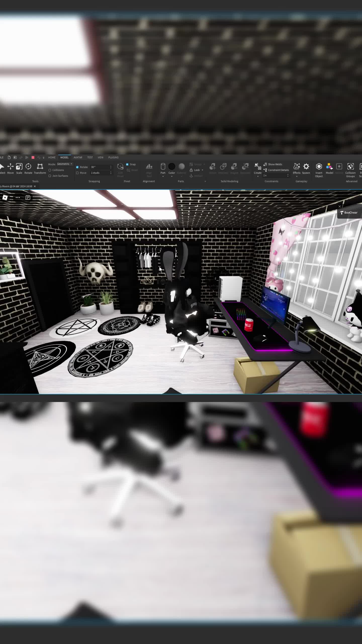Click the pivot Reset button
Image resolution: width=362 pixels, height=644 pixels.
click(x=133, y=170)
